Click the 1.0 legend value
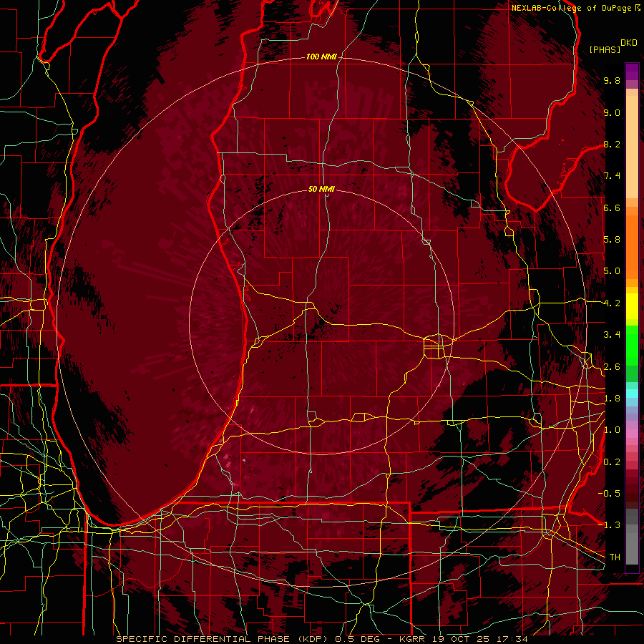Screen dimensions: 644x644 [612, 430]
